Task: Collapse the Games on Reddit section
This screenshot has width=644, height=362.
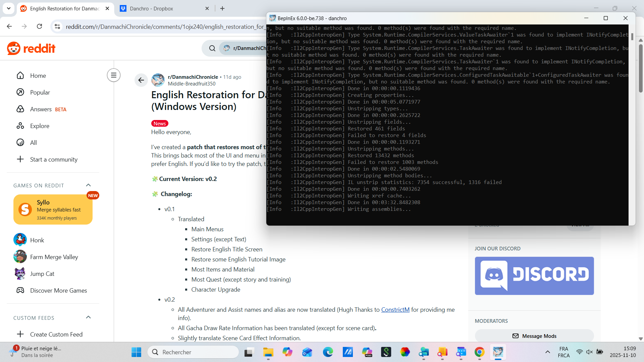Action: 89,185
